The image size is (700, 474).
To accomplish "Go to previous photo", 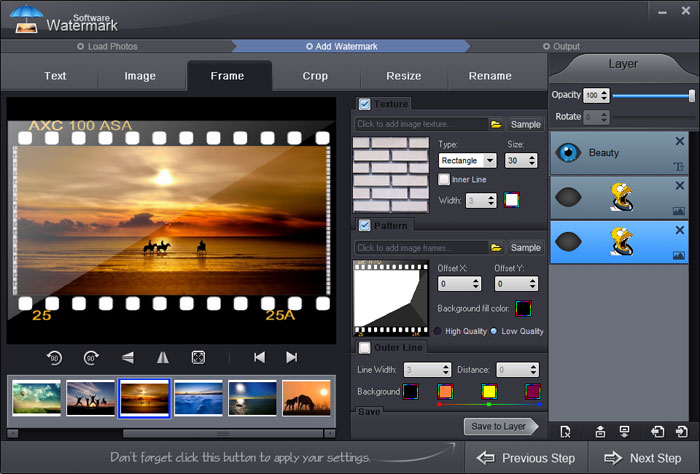I will tap(259, 358).
